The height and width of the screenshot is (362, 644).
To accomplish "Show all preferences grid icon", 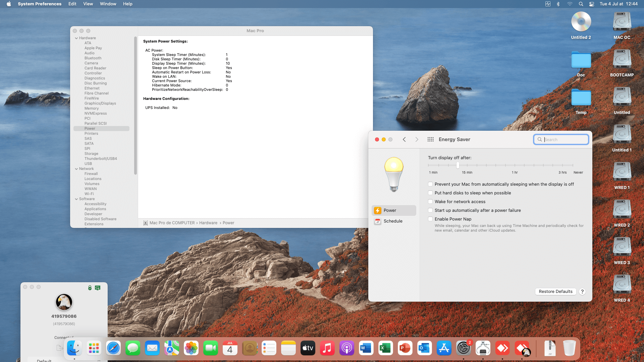I will click(x=431, y=139).
